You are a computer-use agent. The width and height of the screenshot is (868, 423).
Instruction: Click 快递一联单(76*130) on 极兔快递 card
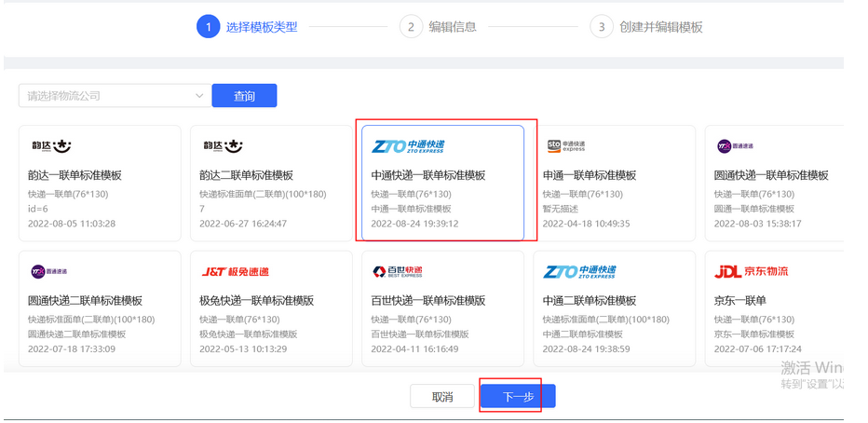pos(239,320)
